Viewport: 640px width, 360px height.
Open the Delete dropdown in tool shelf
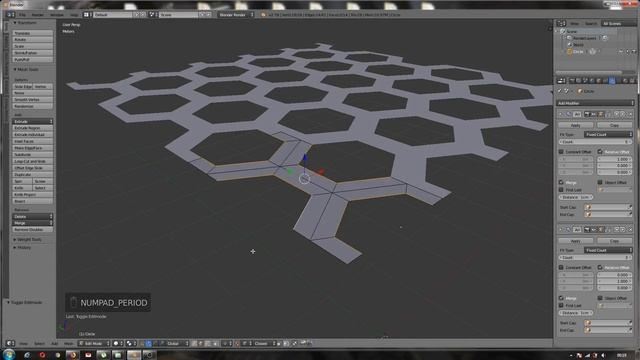pyautogui.click(x=33, y=216)
